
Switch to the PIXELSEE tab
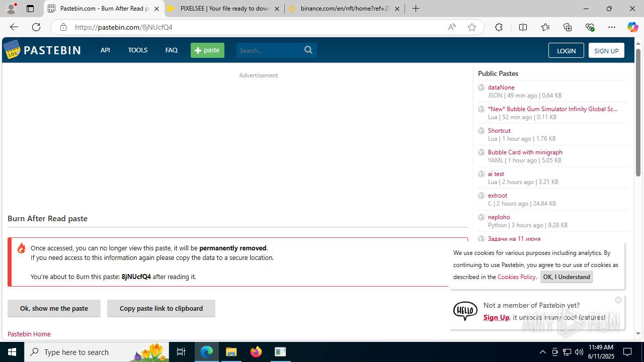tap(224, 9)
